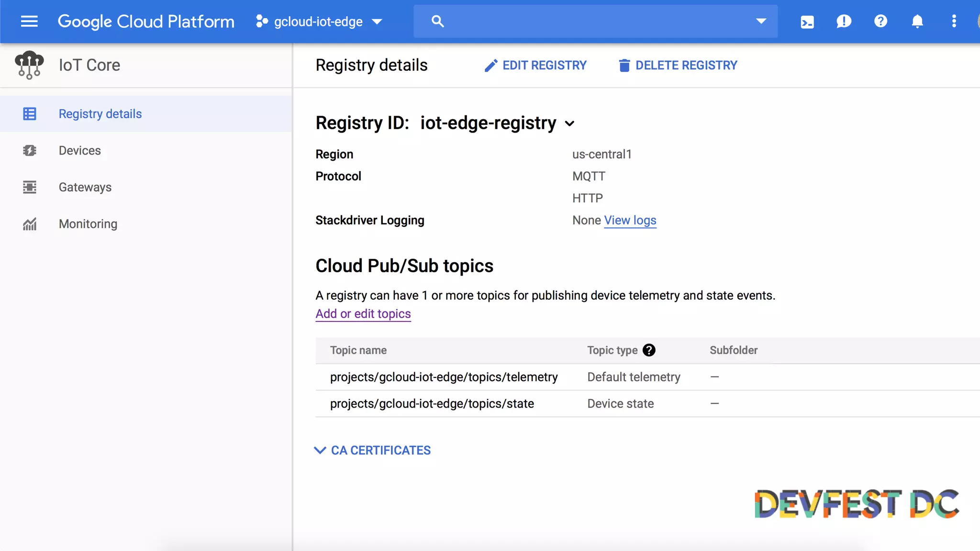
Task: Open the View logs link
Action: [x=630, y=220]
